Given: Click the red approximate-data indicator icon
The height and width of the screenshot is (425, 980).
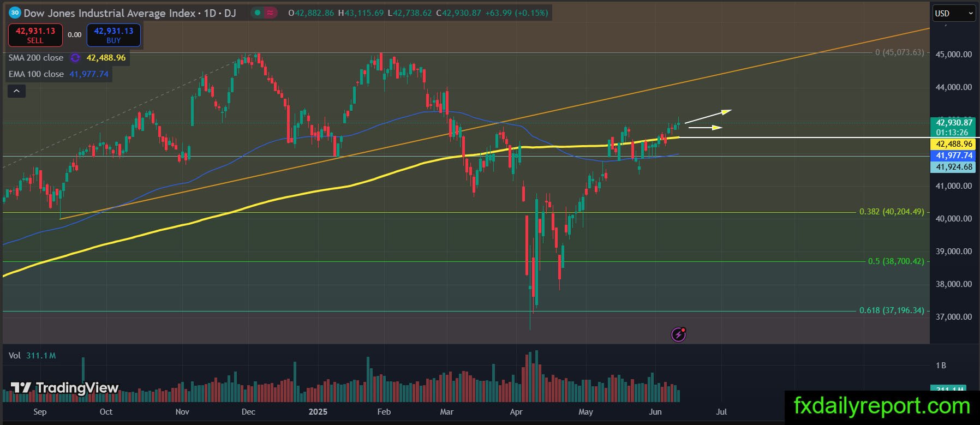Looking at the screenshot, I should (270, 13).
